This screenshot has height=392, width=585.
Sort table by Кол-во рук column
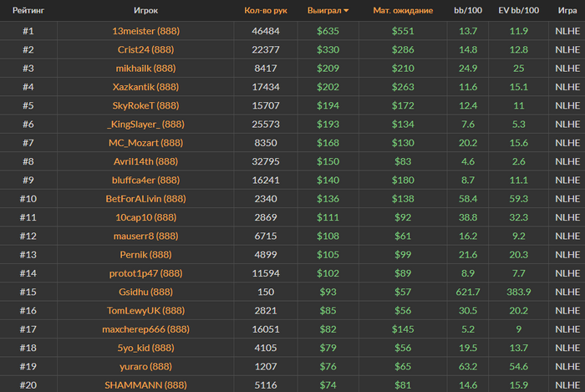pyautogui.click(x=266, y=10)
